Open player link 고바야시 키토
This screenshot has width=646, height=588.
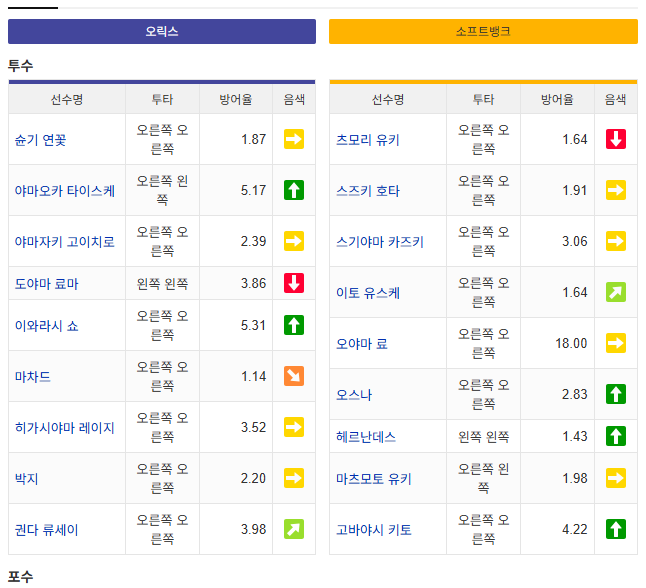374,530
